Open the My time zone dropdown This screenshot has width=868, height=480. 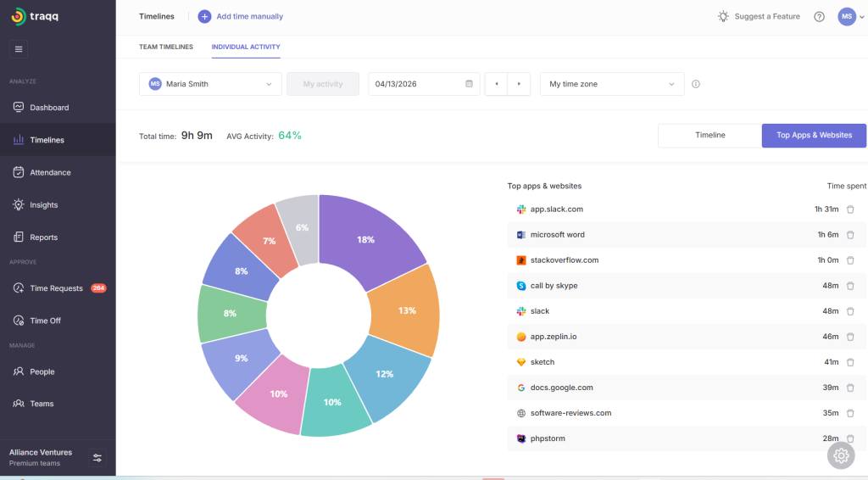tap(611, 84)
